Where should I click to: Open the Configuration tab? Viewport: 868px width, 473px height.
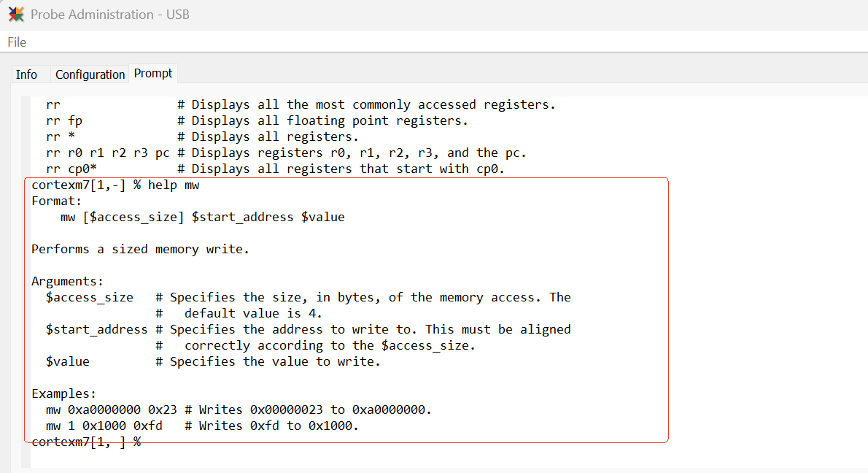point(90,74)
